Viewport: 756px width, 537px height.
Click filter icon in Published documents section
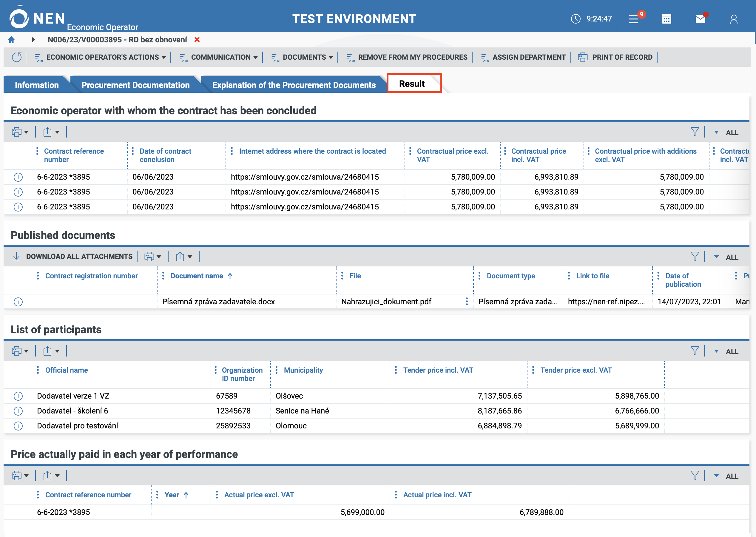point(695,257)
